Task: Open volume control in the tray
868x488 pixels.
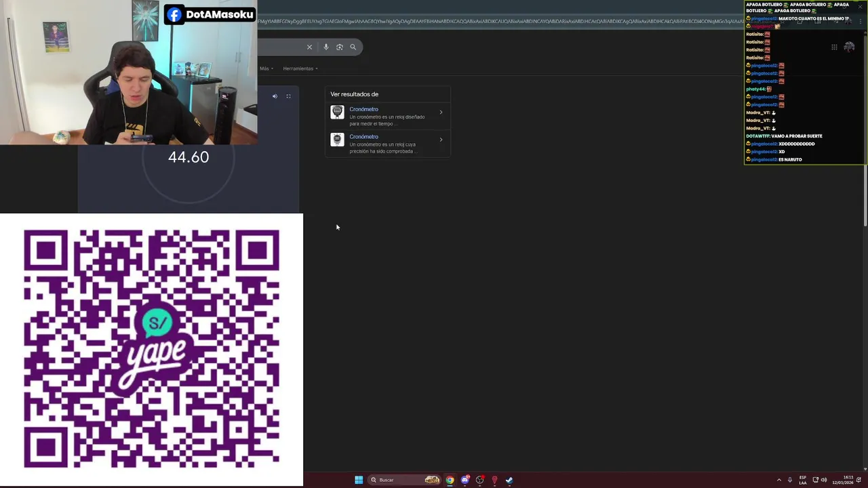Action: coord(824,480)
